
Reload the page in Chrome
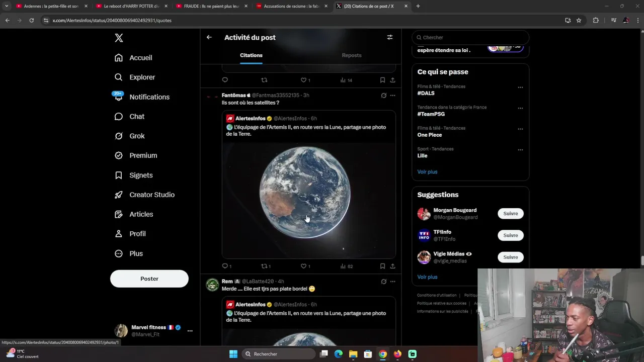tap(31, 20)
